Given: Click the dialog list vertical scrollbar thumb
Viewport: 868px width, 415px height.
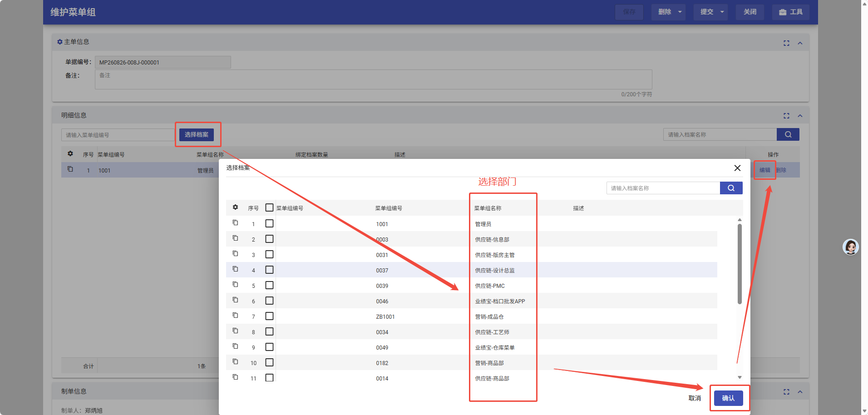Looking at the screenshot, I should click(x=740, y=263).
